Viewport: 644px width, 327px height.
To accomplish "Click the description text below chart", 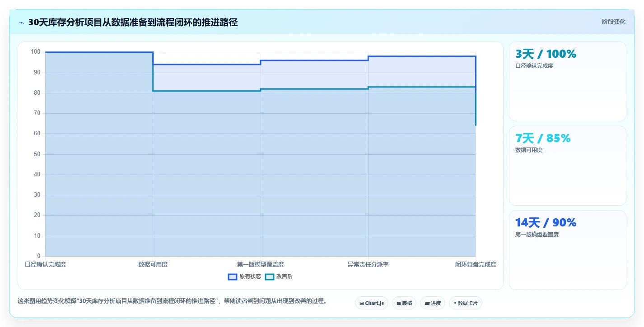I will click(172, 301).
